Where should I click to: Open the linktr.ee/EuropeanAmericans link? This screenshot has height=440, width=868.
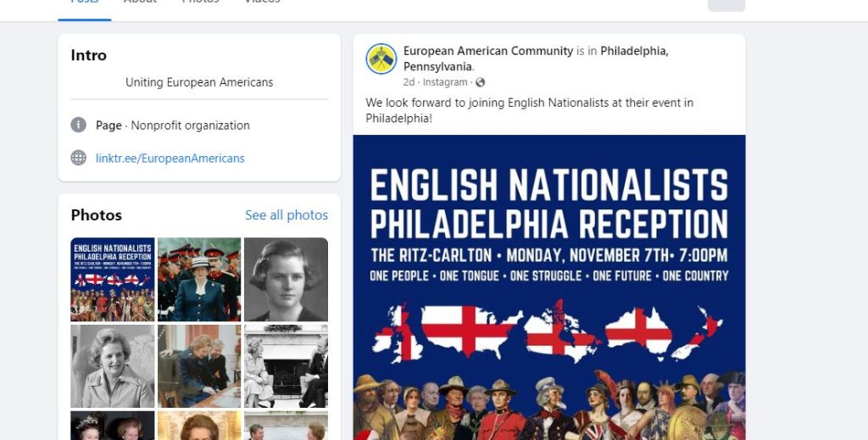coord(170,159)
